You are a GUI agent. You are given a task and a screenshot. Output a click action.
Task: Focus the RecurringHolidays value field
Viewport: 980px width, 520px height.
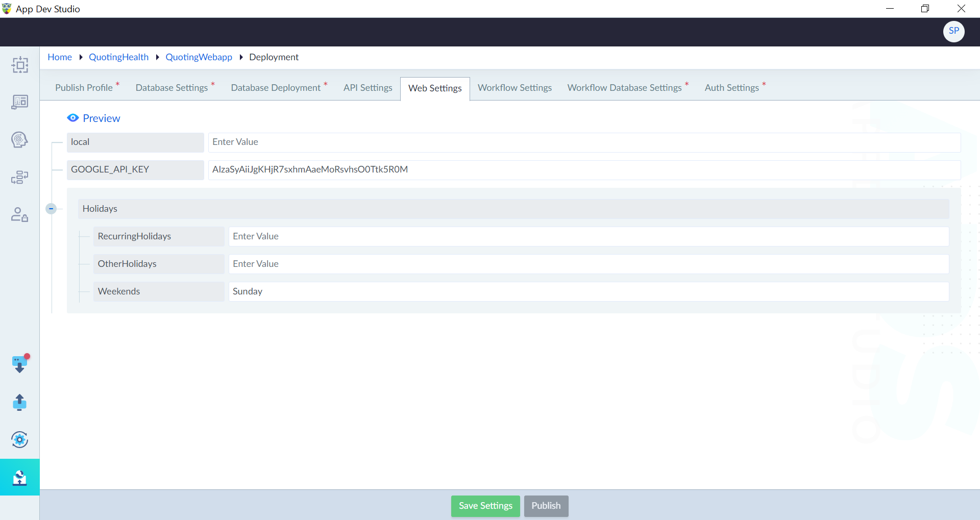(589, 237)
